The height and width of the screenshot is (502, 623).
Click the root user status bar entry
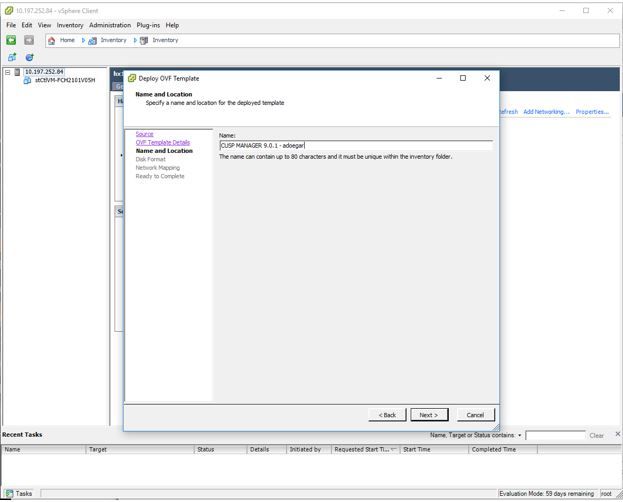[x=606, y=494]
